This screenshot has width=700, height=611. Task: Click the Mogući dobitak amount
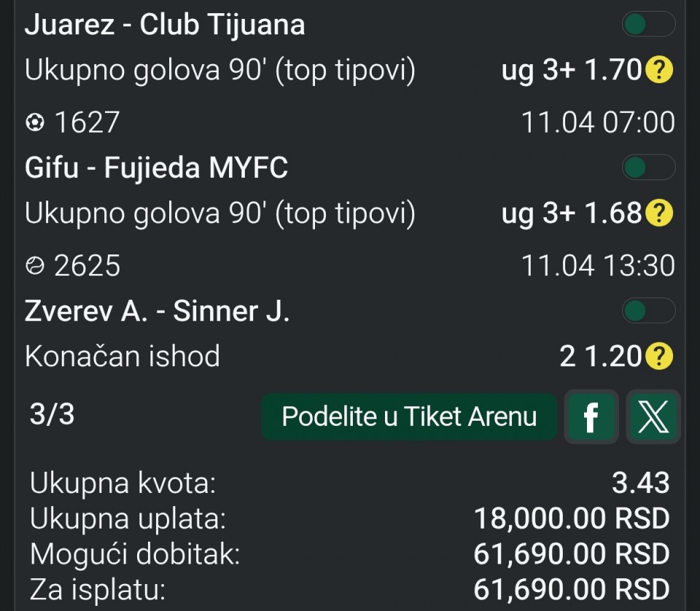pos(571,554)
